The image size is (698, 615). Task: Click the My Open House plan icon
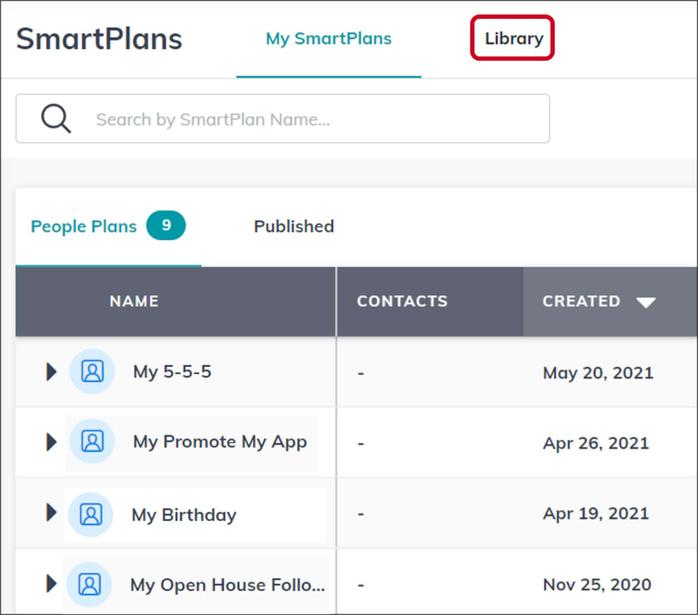point(90,584)
